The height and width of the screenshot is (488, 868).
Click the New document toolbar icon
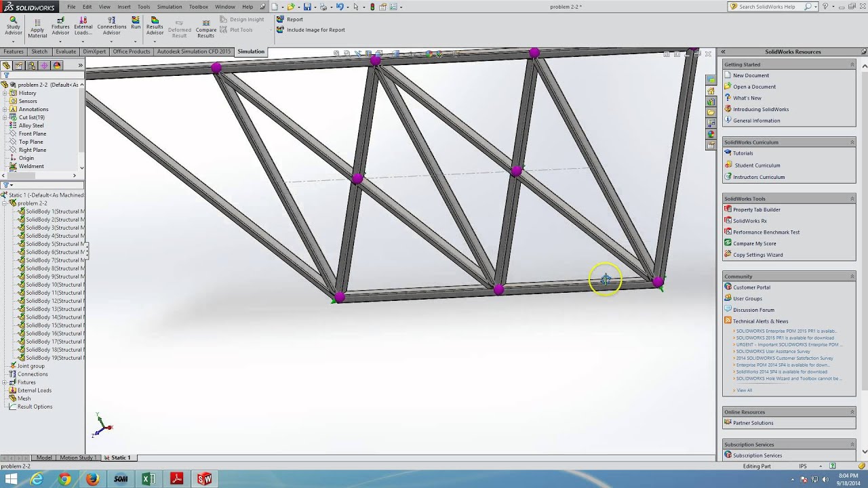(x=274, y=7)
